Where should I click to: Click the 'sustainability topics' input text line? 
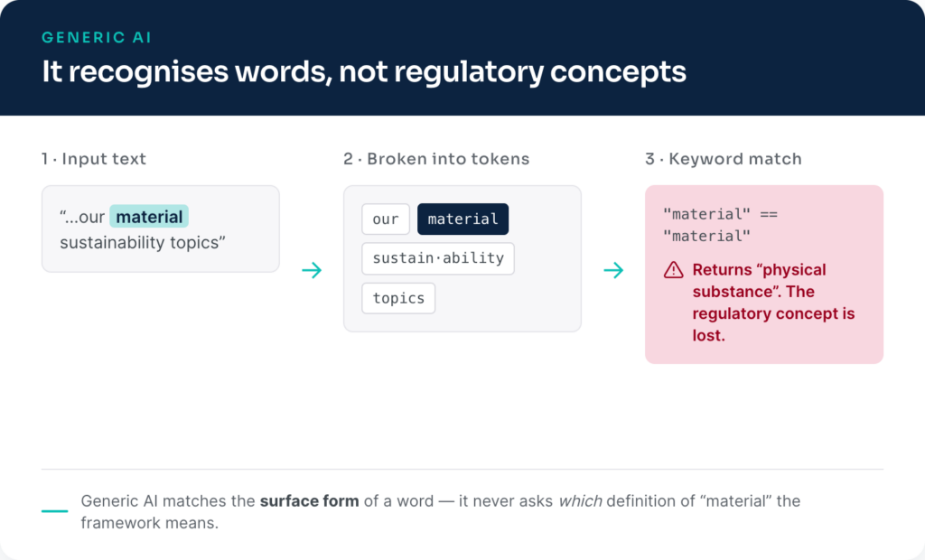tap(142, 243)
